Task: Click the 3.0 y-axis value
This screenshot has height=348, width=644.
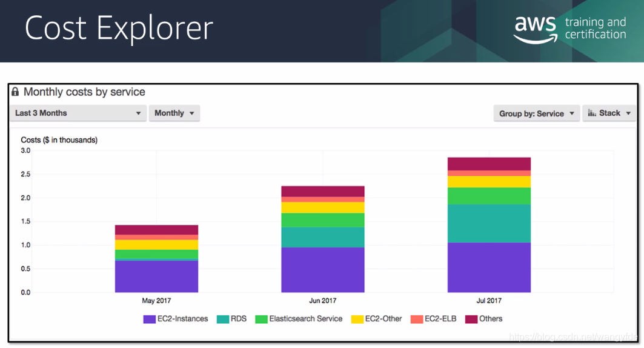Action: point(25,150)
